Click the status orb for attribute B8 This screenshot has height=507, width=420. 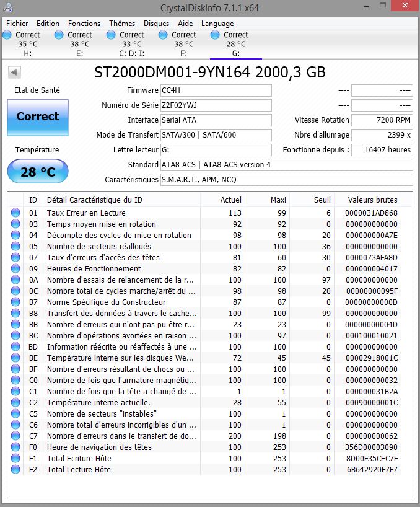click(x=15, y=313)
